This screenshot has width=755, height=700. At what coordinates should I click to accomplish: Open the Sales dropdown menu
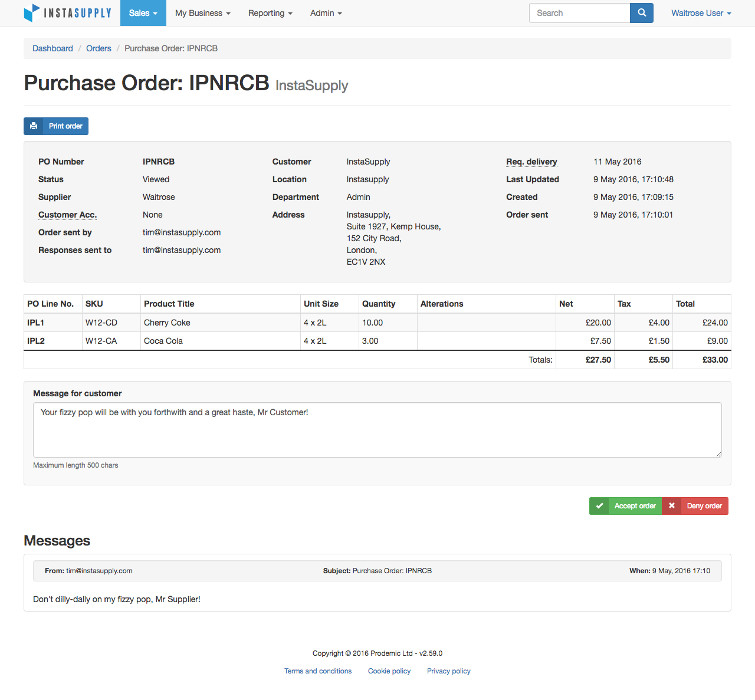click(x=143, y=13)
